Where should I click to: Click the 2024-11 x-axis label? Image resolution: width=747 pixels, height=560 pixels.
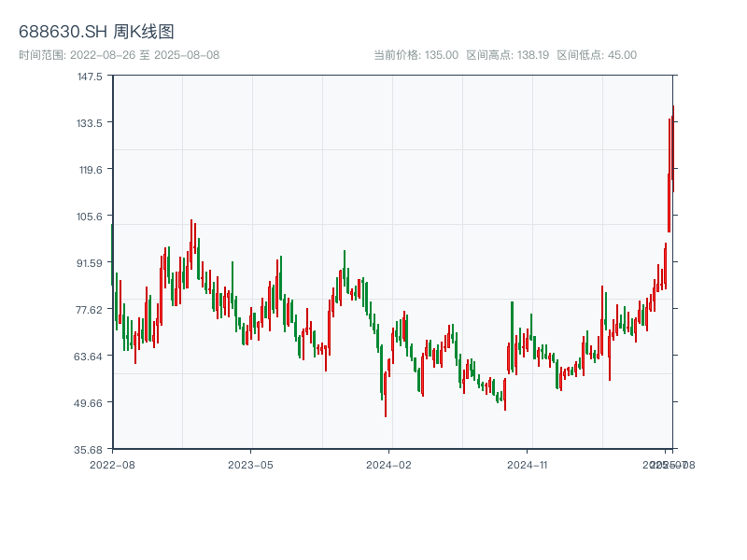pyautogui.click(x=528, y=465)
